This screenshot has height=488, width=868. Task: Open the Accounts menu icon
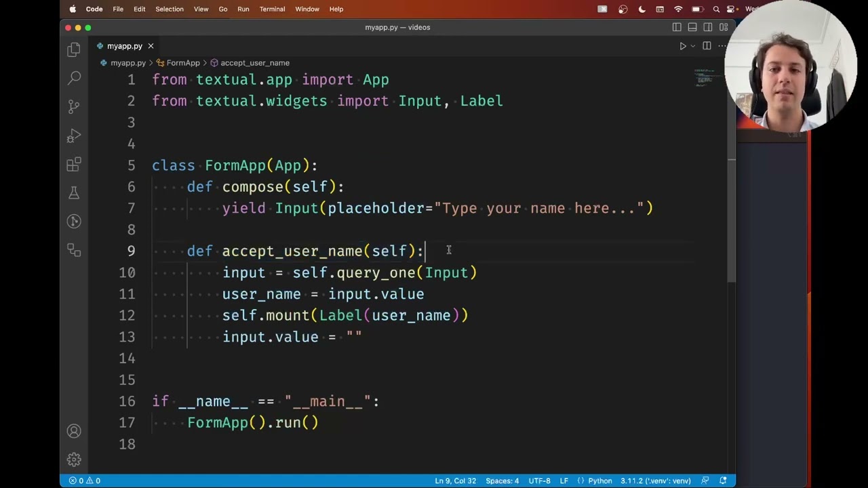click(x=74, y=431)
